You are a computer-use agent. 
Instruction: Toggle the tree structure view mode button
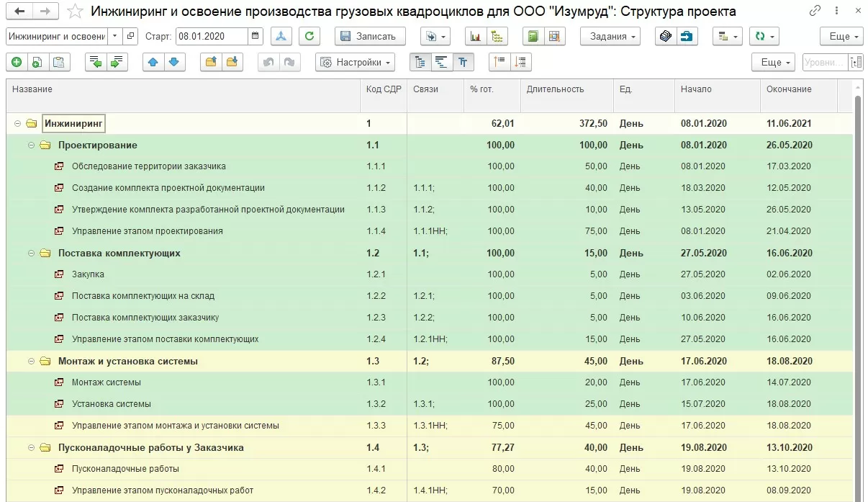420,63
